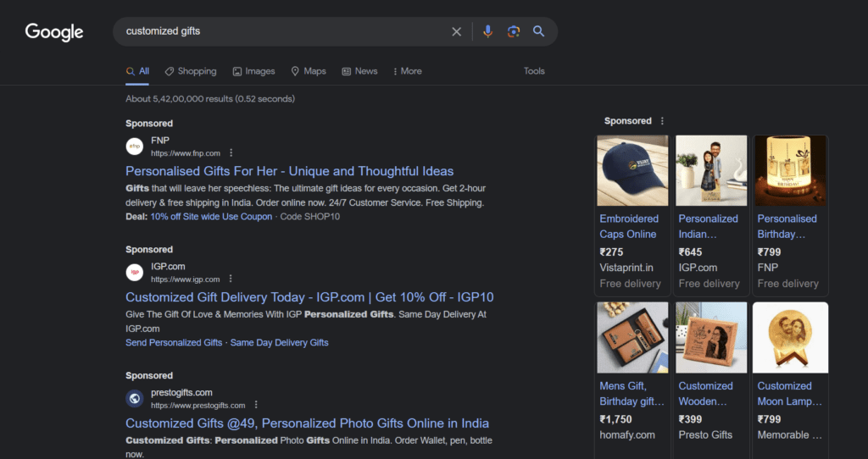The image size is (868, 459).
Task: Open Mens Gift, Birthday gift product link
Action: point(632,394)
